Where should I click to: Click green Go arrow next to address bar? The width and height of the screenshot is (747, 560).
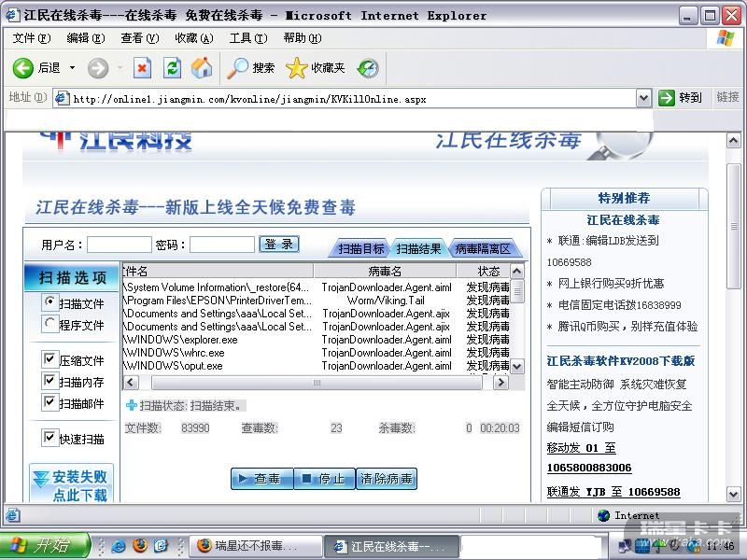click(x=667, y=98)
